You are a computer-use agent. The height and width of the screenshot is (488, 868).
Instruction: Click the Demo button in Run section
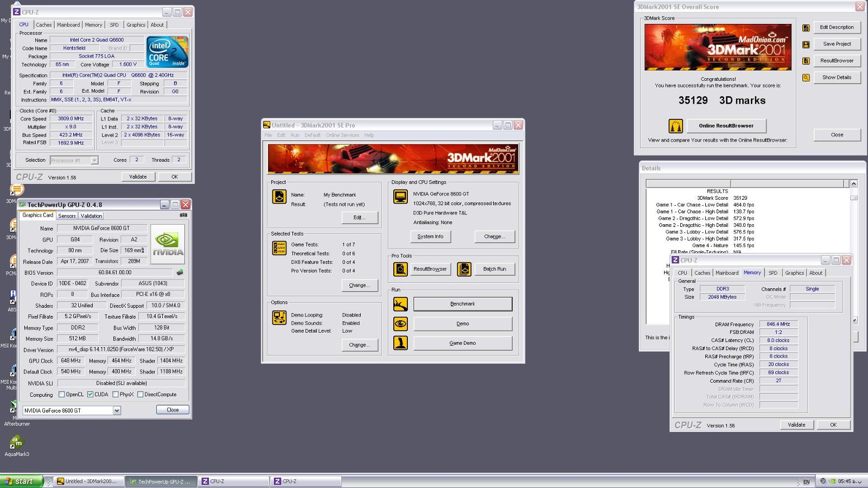[463, 324]
